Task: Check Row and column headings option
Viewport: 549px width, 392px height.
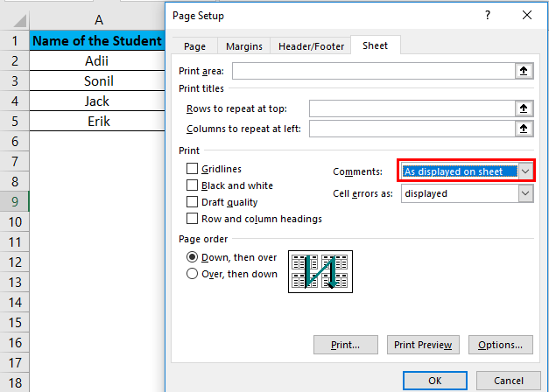Action: [x=193, y=219]
